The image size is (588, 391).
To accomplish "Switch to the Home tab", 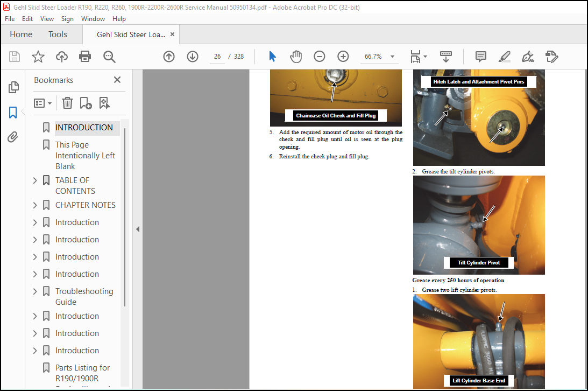I will click(21, 34).
